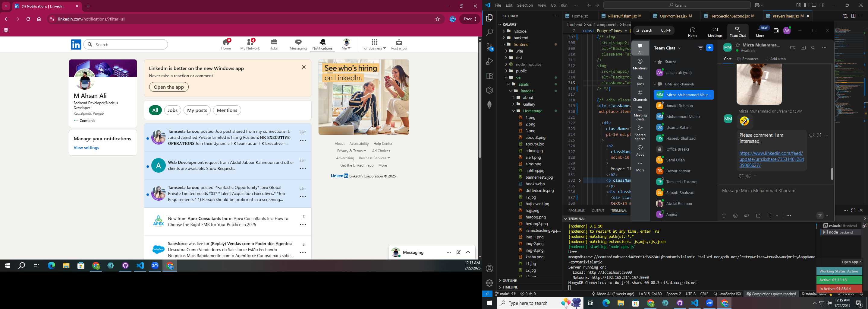
Task: Select node backend terminal
Action: (840, 232)
